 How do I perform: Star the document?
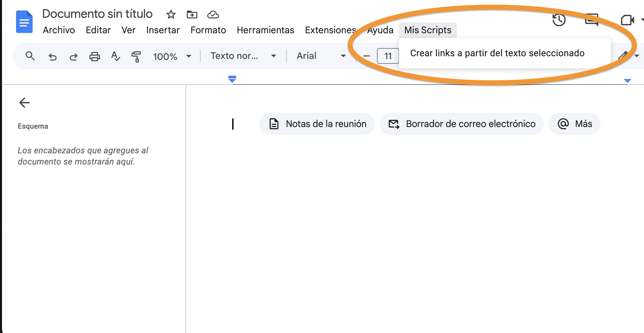(171, 14)
